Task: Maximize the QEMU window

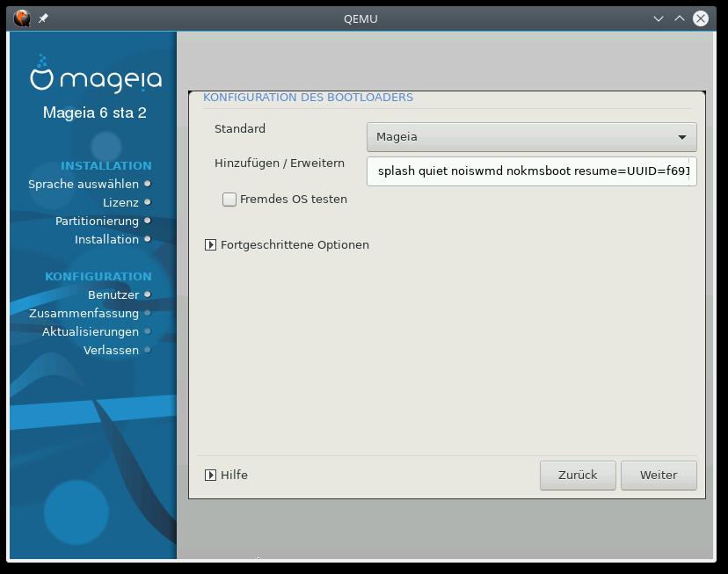Action: tap(680, 18)
